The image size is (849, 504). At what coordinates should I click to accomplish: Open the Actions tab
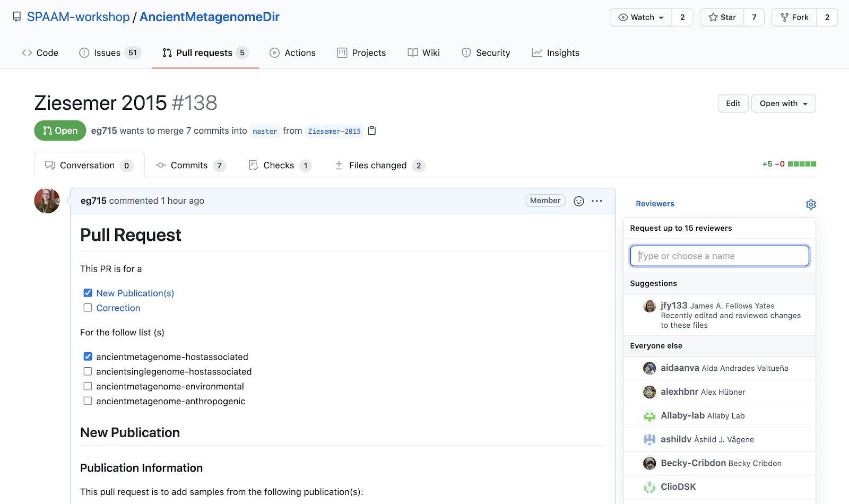coord(292,53)
